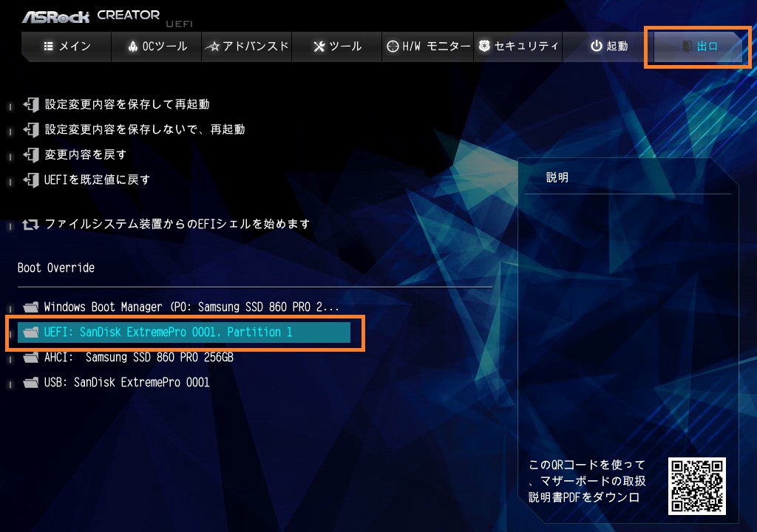Select the 出口 tab
757x532 pixels.
coord(698,47)
